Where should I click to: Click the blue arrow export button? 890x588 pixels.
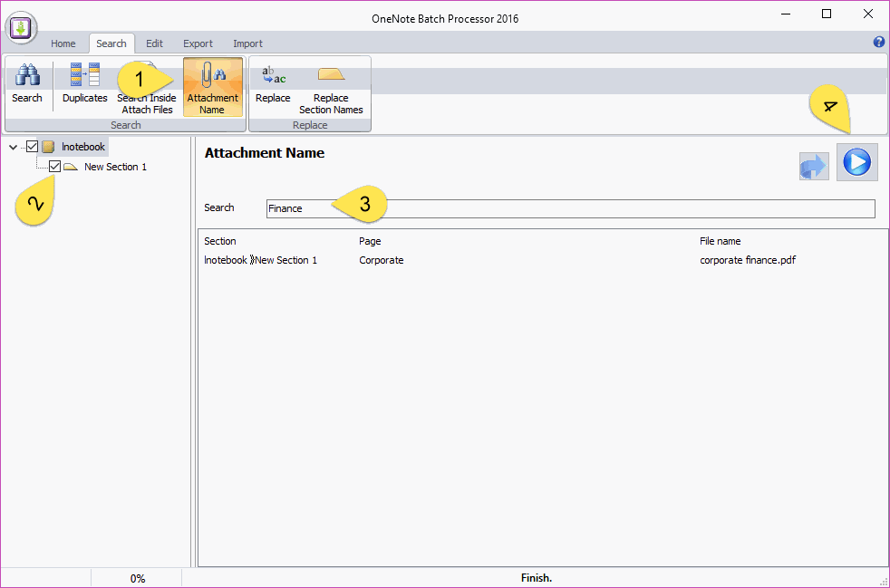pyautogui.click(x=814, y=167)
